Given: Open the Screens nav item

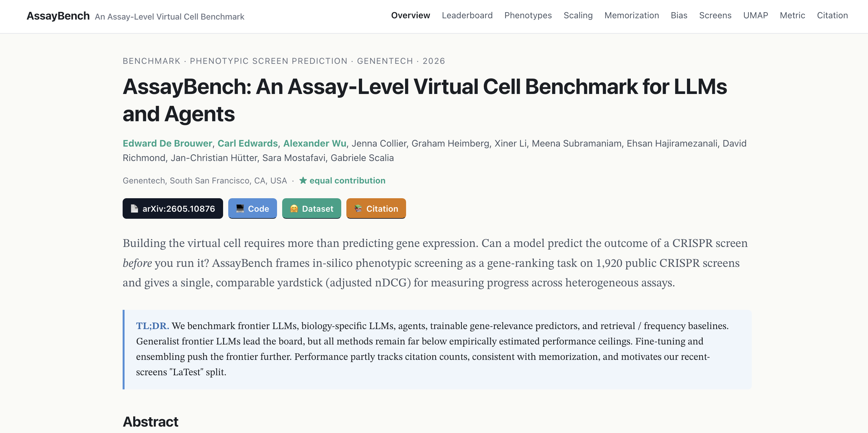Looking at the screenshot, I should [x=715, y=15].
